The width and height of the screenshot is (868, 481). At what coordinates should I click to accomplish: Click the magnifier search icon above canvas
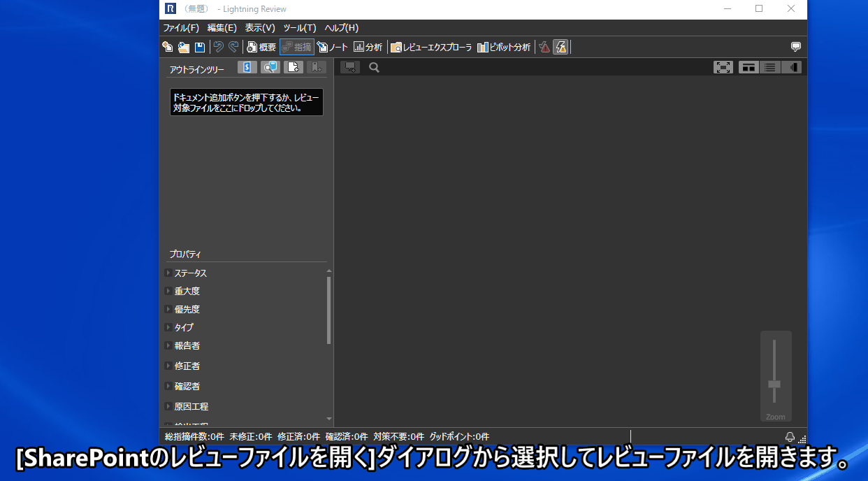(374, 67)
